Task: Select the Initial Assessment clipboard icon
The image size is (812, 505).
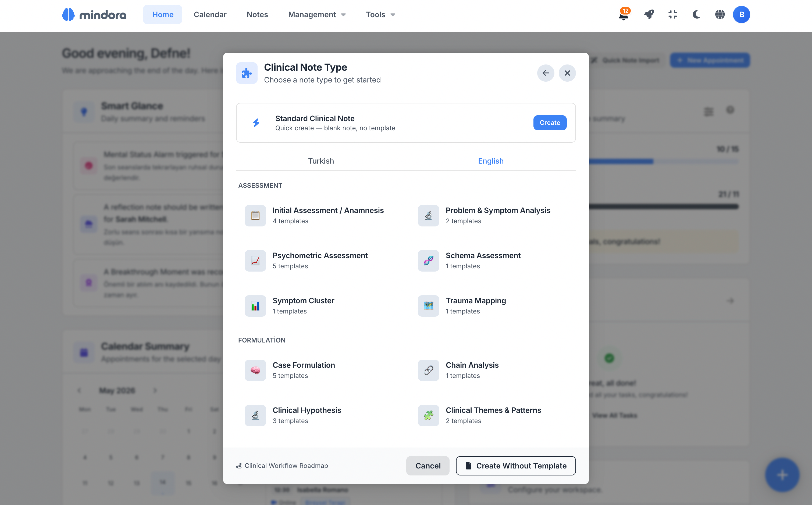Action: coord(255,215)
